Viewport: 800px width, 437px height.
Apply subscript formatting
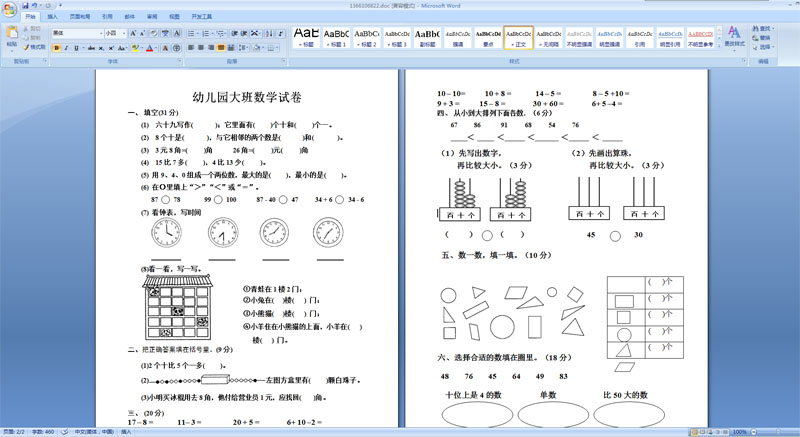[x=102, y=48]
